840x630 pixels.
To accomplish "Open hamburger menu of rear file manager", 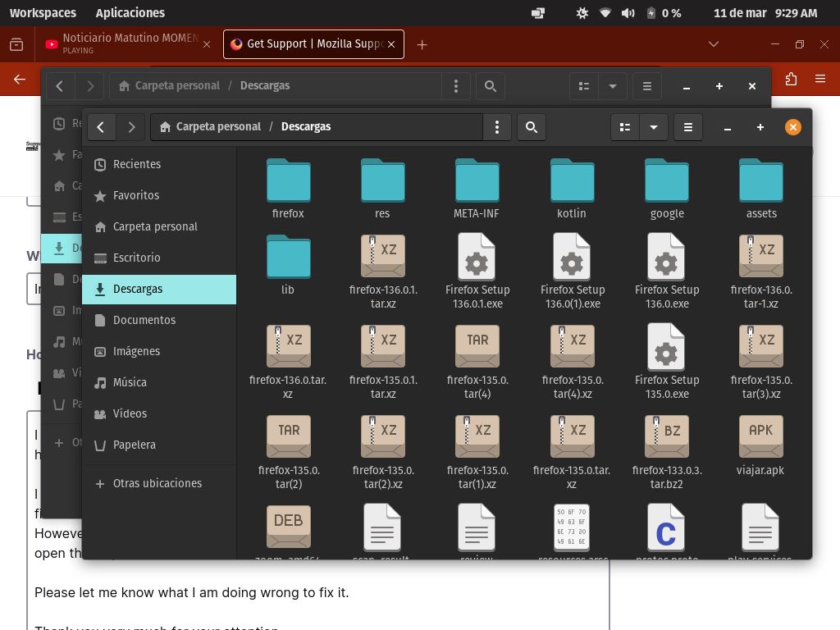I will click(647, 85).
